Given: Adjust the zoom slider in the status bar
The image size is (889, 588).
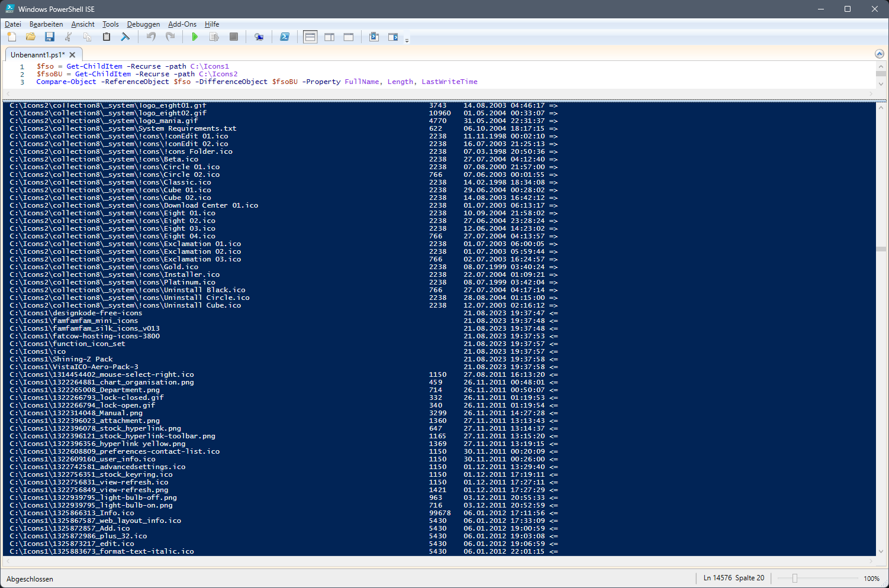Looking at the screenshot, I should [795, 578].
